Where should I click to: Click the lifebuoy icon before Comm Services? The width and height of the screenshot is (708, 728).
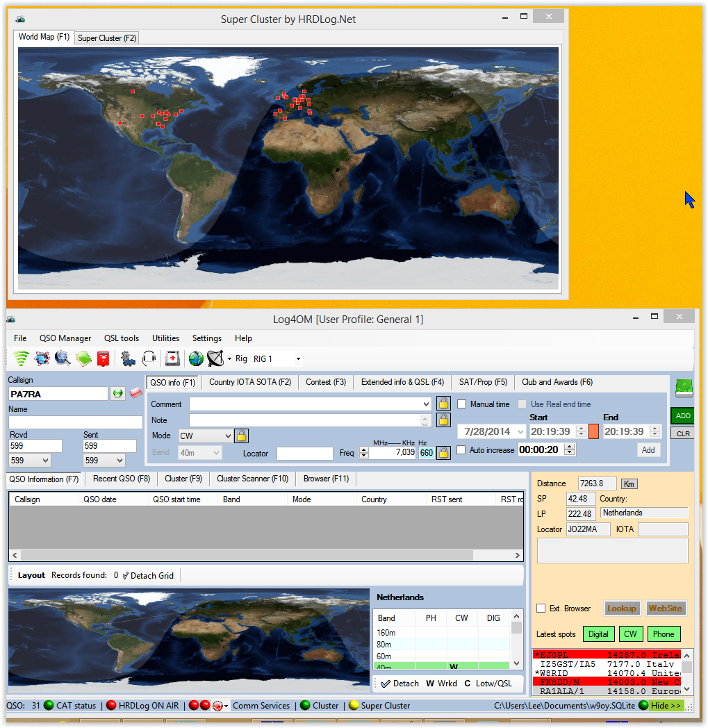(217, 706)
